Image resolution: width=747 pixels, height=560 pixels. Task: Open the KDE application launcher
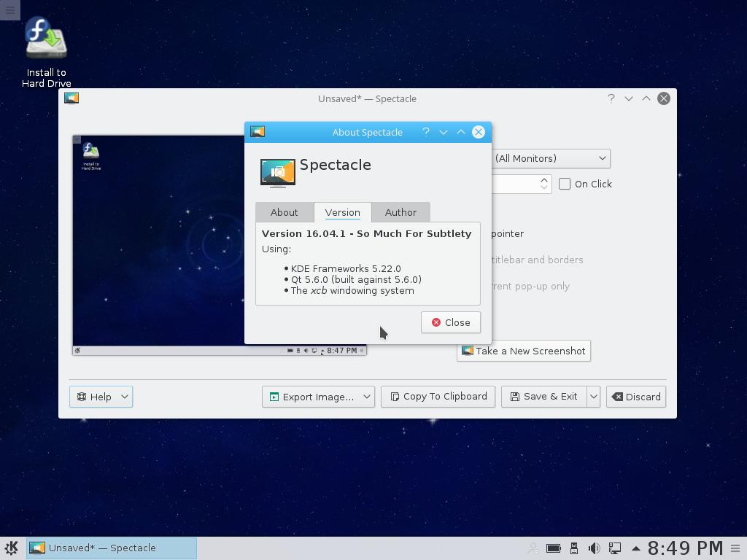pos(12,548)
